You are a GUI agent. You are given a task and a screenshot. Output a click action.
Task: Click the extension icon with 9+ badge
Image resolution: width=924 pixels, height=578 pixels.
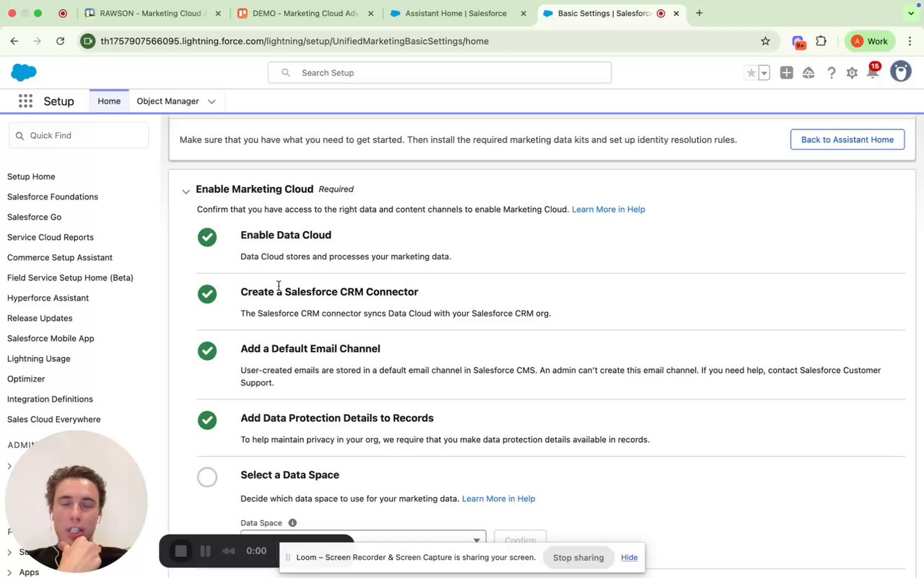coord(798,42)
